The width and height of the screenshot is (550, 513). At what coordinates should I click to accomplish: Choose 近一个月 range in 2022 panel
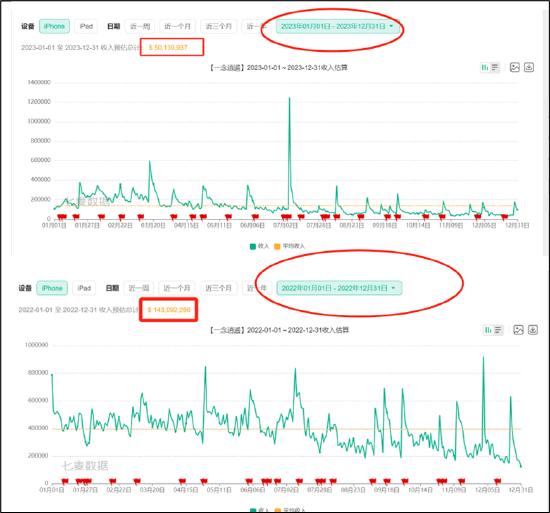[x=177, y=288]
